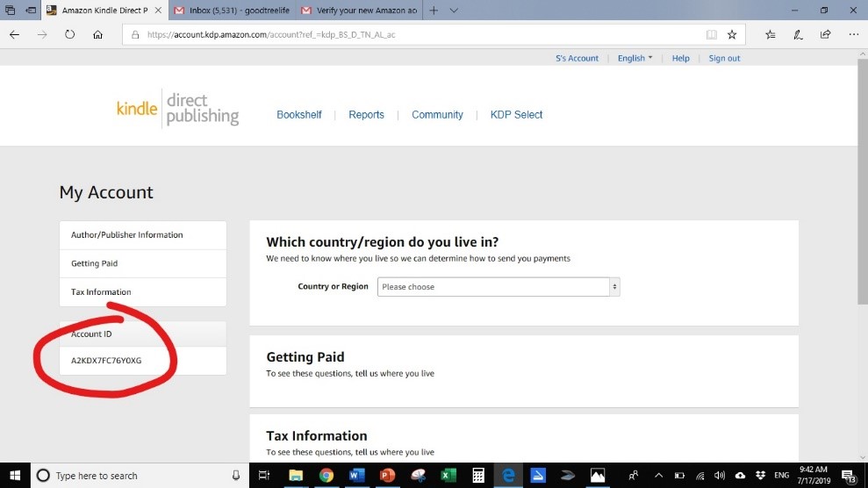The width and height of the screenshot is (868, 488).
Task: Select Getting Paid in sidebar
Action: point(143,263)
